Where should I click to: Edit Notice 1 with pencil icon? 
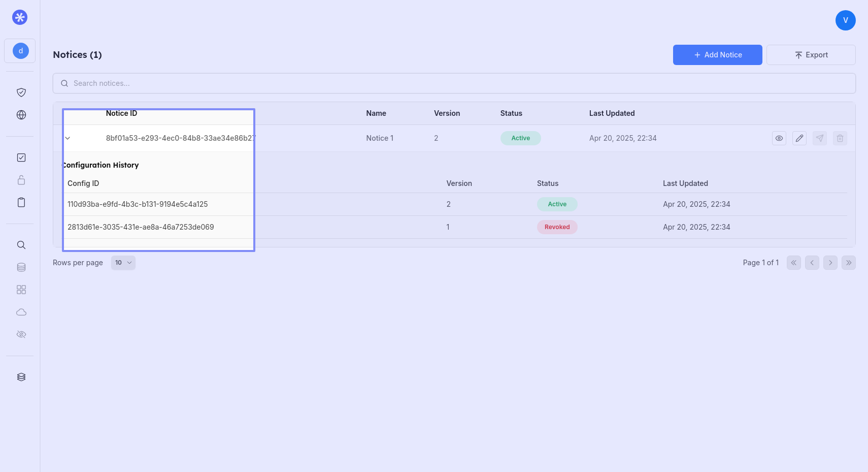click(x=799, y=138)
